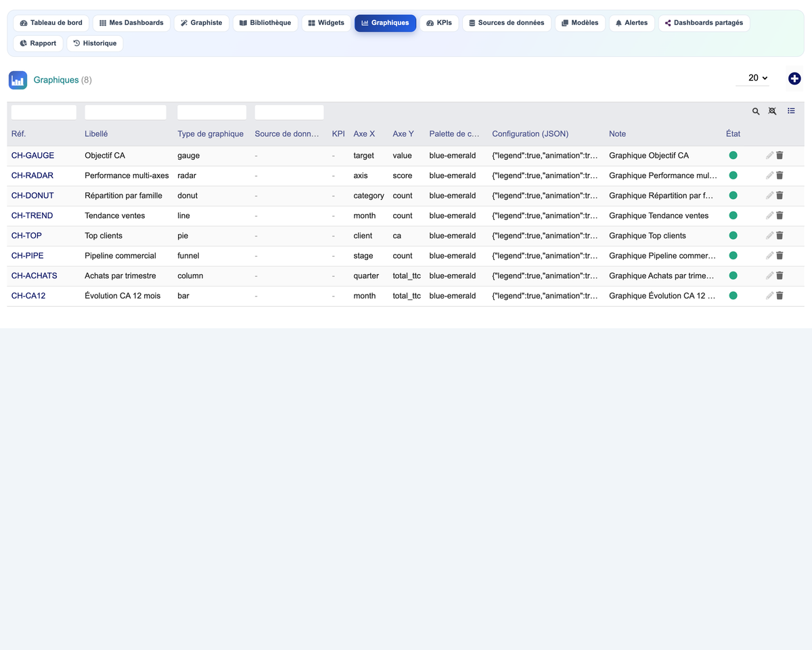
Task: Open the CH-PIPE reference link
Action: click(28, 256)
